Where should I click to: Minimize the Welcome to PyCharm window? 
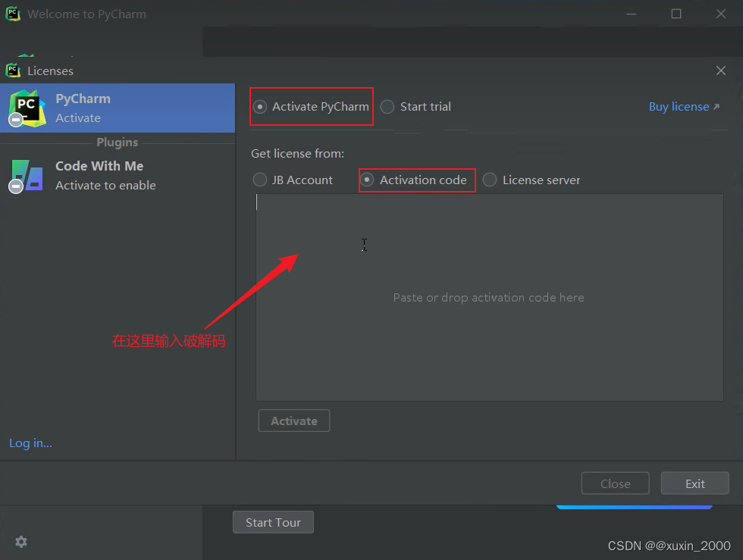pyautogui.click(x=631, y=14)
